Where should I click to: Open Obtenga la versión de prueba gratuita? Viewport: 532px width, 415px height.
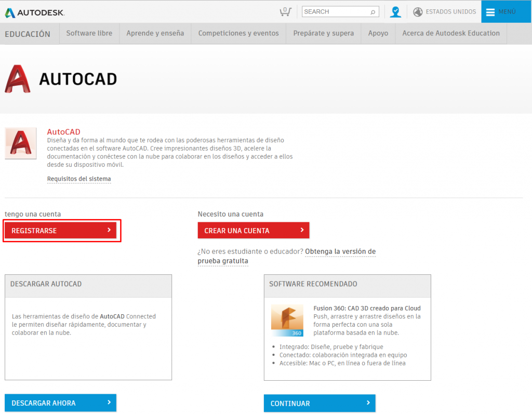pos(287,256)
